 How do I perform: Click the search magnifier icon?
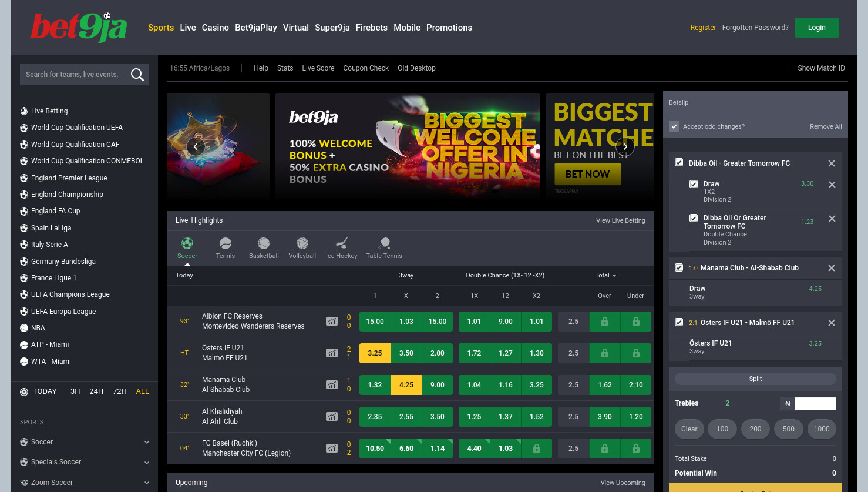point(137,75)
